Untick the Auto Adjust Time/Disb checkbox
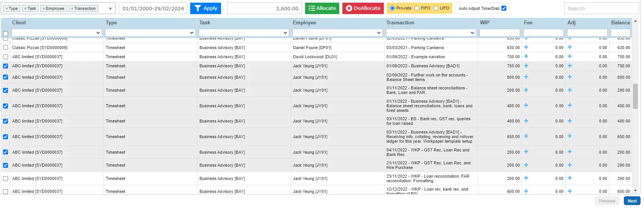This screenshot has width=644, height=210. tap(504, 8)
